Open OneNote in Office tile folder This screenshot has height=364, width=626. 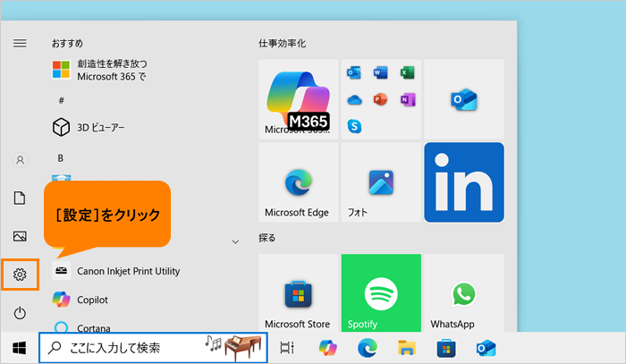tap(408, 99)
